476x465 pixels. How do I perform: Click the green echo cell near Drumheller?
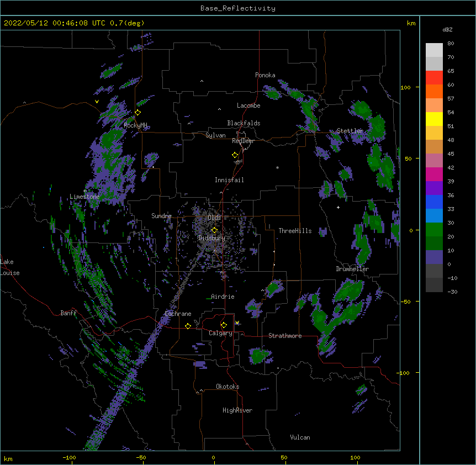(x=350, y=289)
